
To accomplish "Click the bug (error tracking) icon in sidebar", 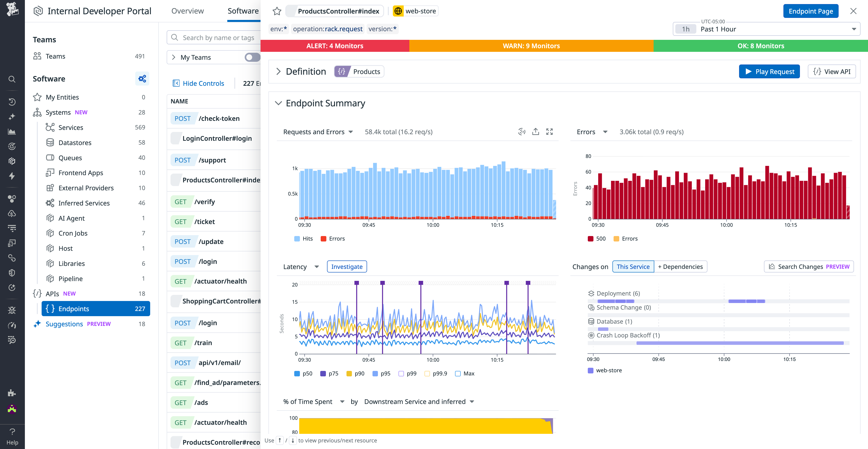I will click(12, 310).
